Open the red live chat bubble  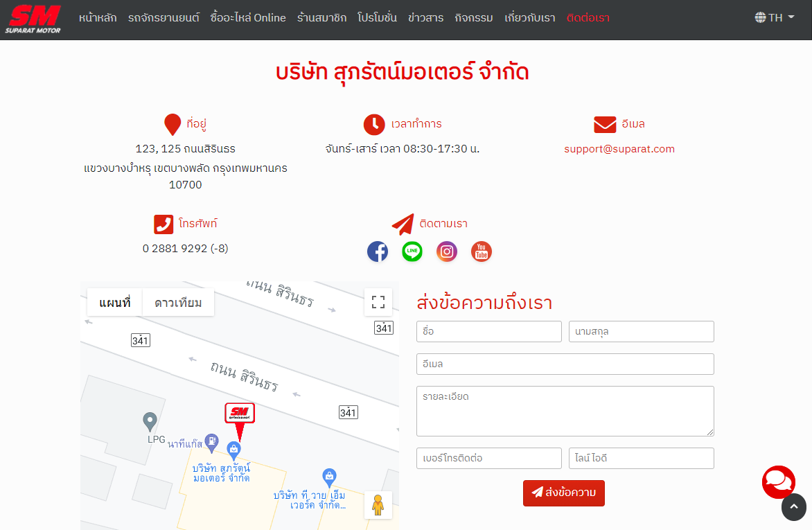(x=779, y=482)
